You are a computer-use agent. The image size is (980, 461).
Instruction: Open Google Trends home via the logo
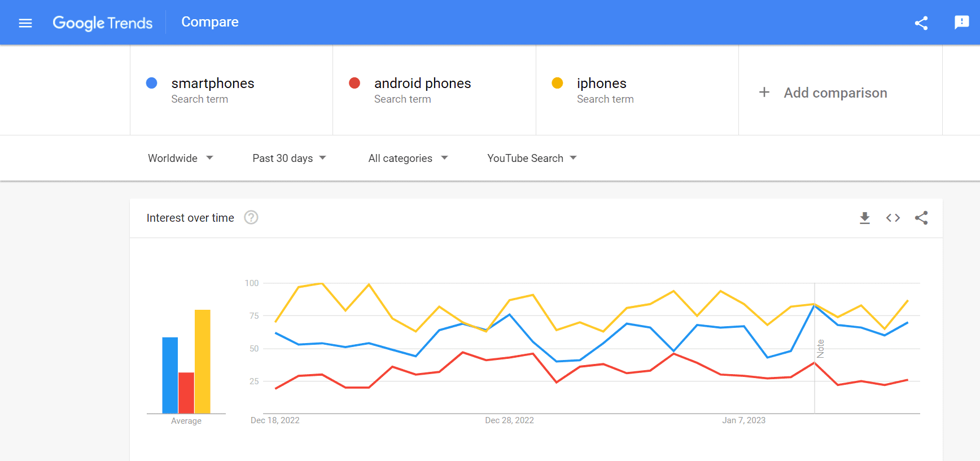103,23
